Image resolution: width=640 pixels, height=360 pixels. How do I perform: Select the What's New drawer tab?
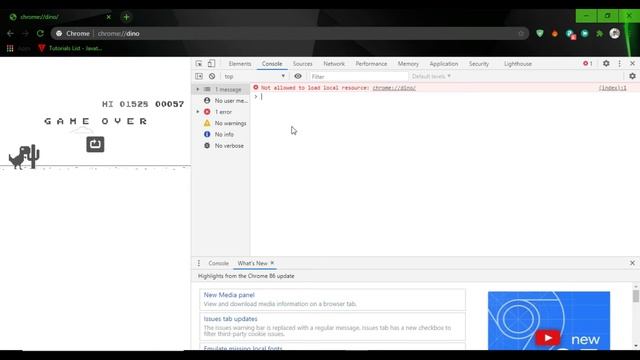(x=252, y=263)
